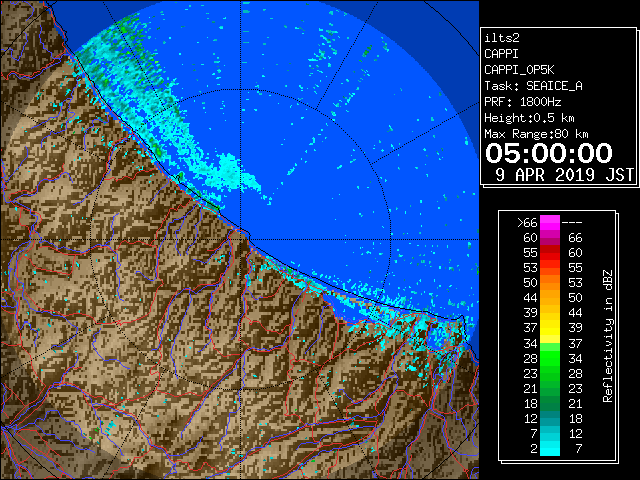Screen dimensions: 640x480
Task: Click the yellow swatch in the 37–39 row
Action: (550, 328)
